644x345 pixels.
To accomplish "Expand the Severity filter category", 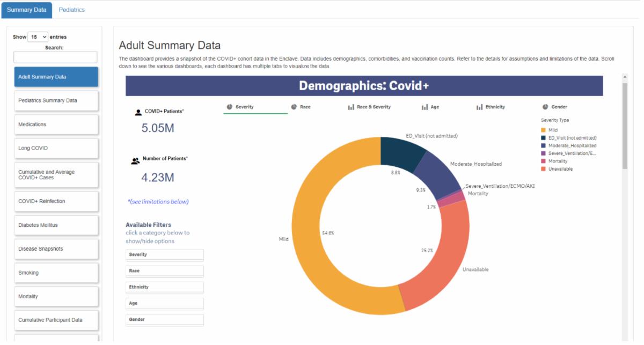I will click(165, 255).
